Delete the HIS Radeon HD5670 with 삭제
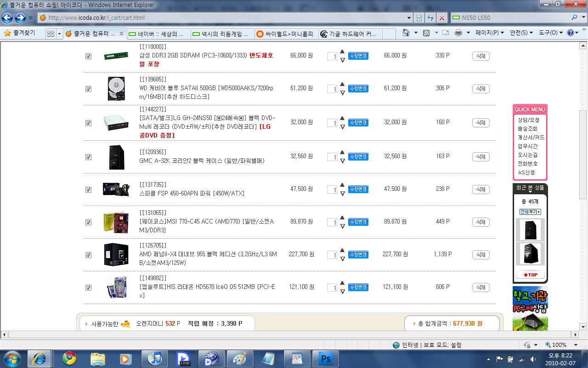 [481, 287]
